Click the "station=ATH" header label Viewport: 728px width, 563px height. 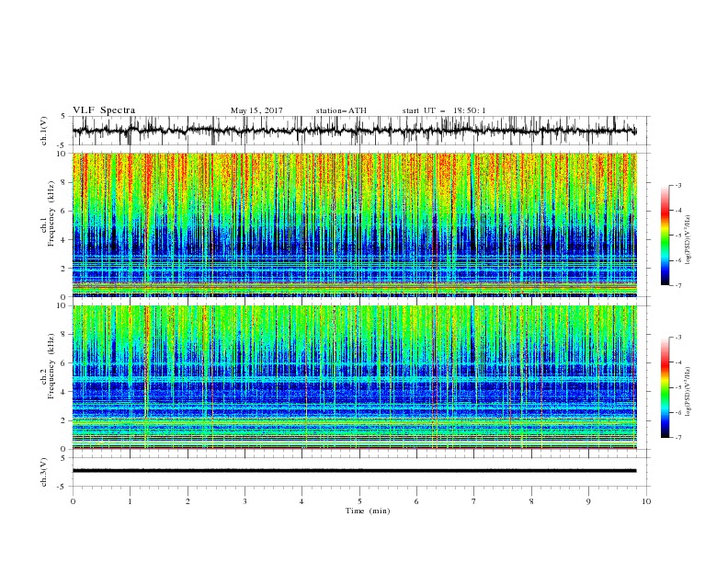pos(341,110)
